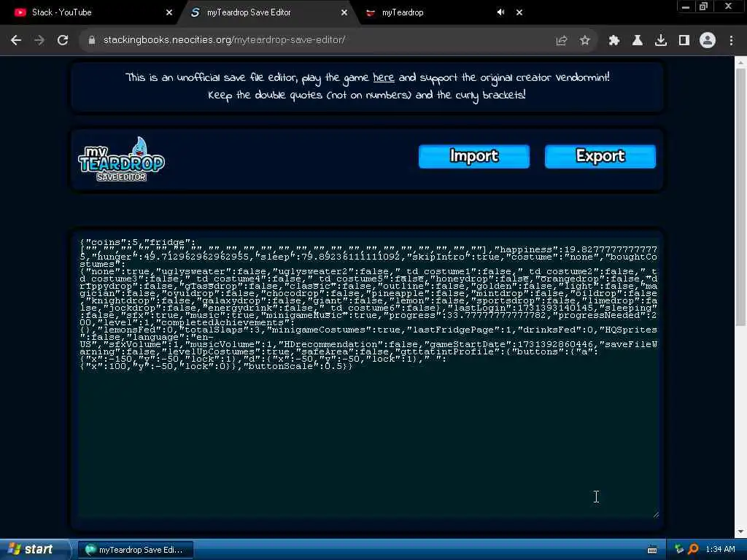
Task: Open the extensions puzzle icon
Action: click(x=614, y=41)
